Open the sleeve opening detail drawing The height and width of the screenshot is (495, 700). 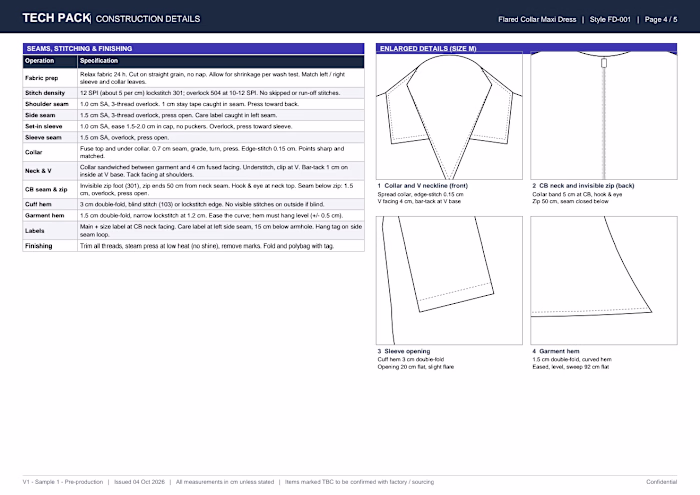pyautogui.click(x=449, y=280)
